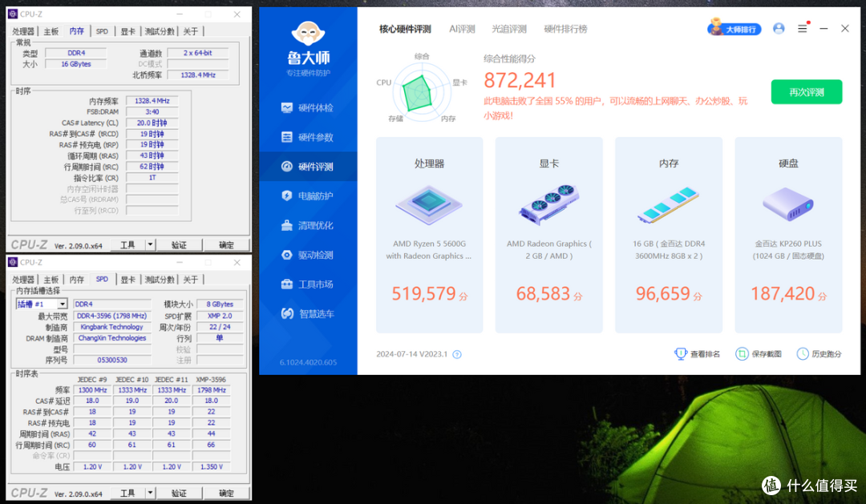
Task: Click the 187,420 disk score
Action: 783,294
